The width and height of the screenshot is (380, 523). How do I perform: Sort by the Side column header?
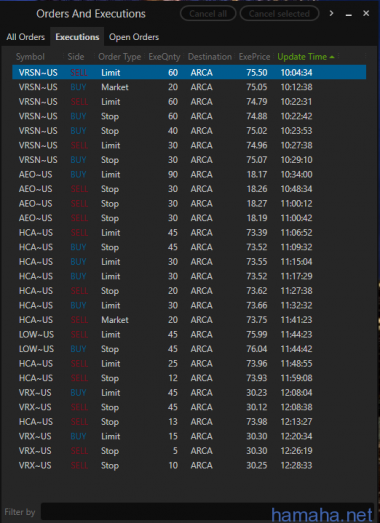(76, 57)
